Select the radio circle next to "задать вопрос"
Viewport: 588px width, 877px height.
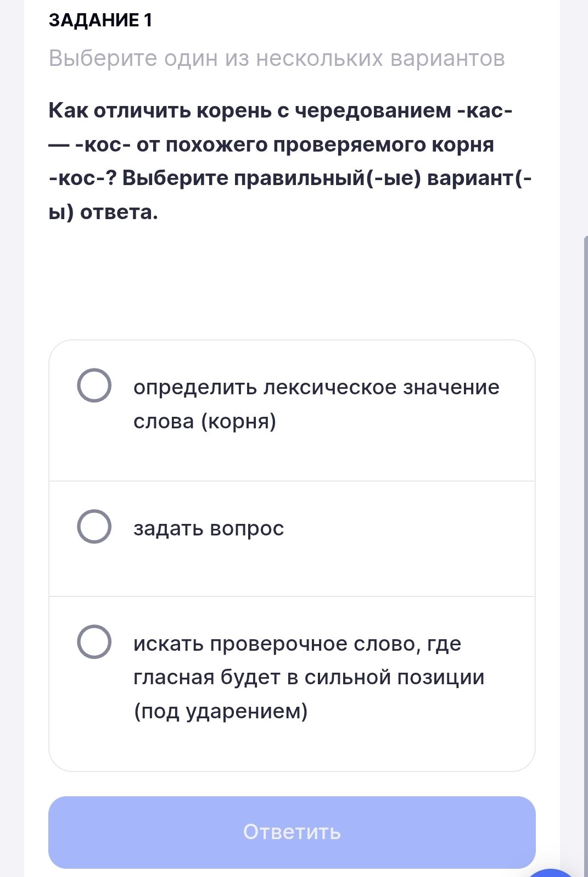(94, 527)
